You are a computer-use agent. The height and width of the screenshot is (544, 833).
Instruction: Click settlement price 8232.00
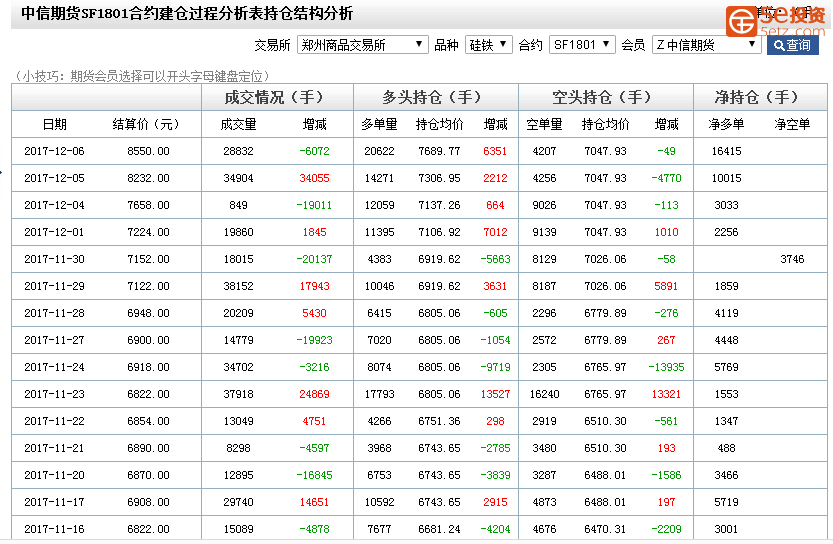[148, 178]
